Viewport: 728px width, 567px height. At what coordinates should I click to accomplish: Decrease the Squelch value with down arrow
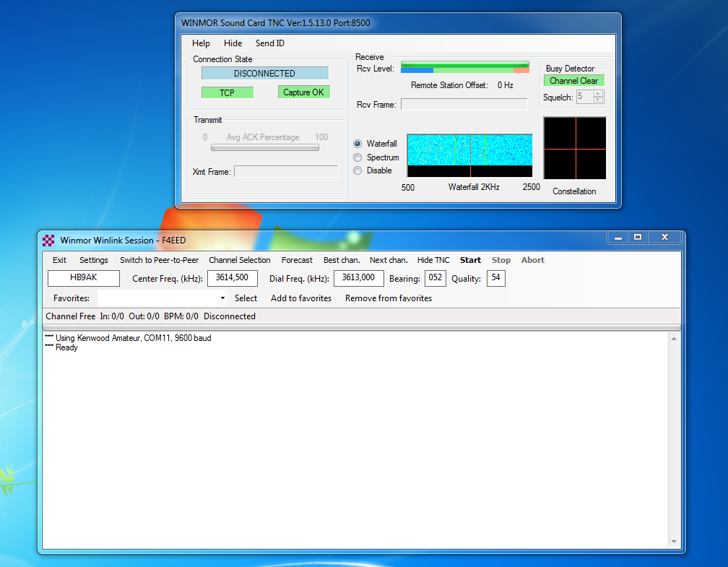click(x=599, y=100)
